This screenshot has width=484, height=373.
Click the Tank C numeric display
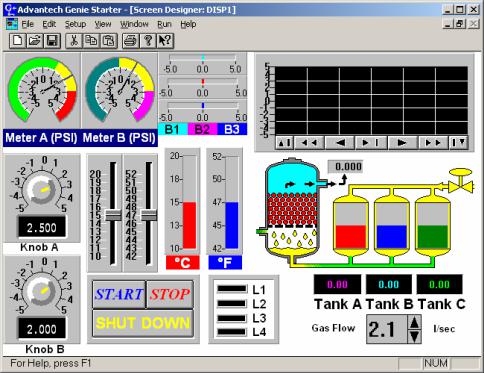coord(439,284)
